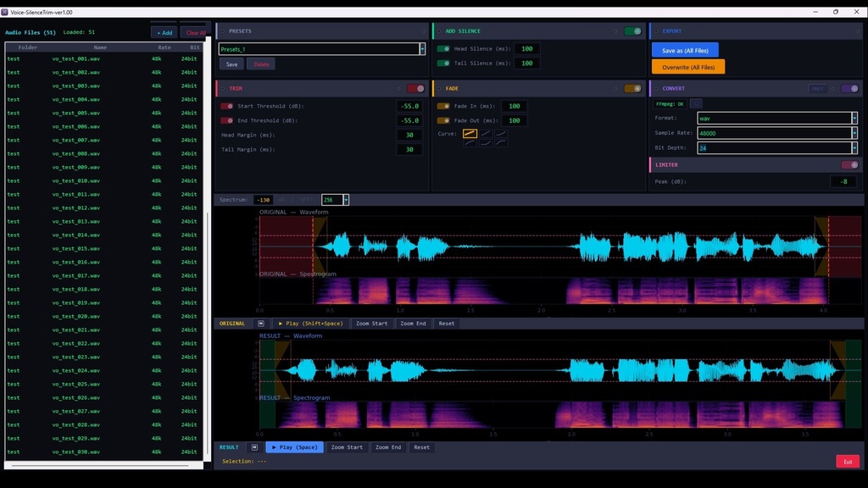The width and height of the screenshot is (868, 488).
Task: Click the rewind icon in the ORIGINAL bar
Action: pyautogui.click(x=261, y=323)
